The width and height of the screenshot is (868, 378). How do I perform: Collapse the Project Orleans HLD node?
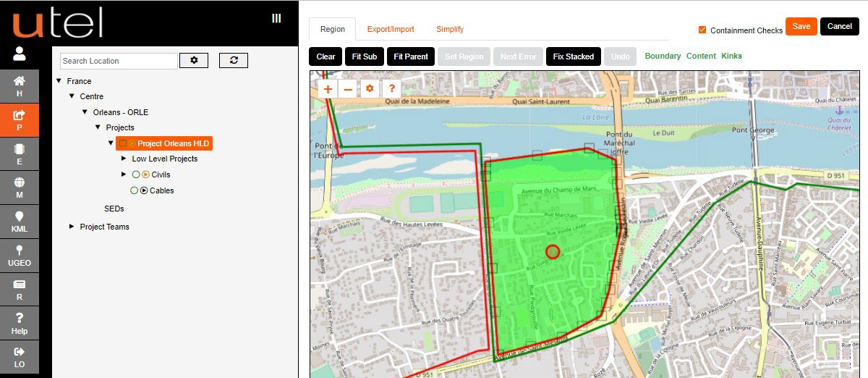pyautogui.click(x=111, y=143)
